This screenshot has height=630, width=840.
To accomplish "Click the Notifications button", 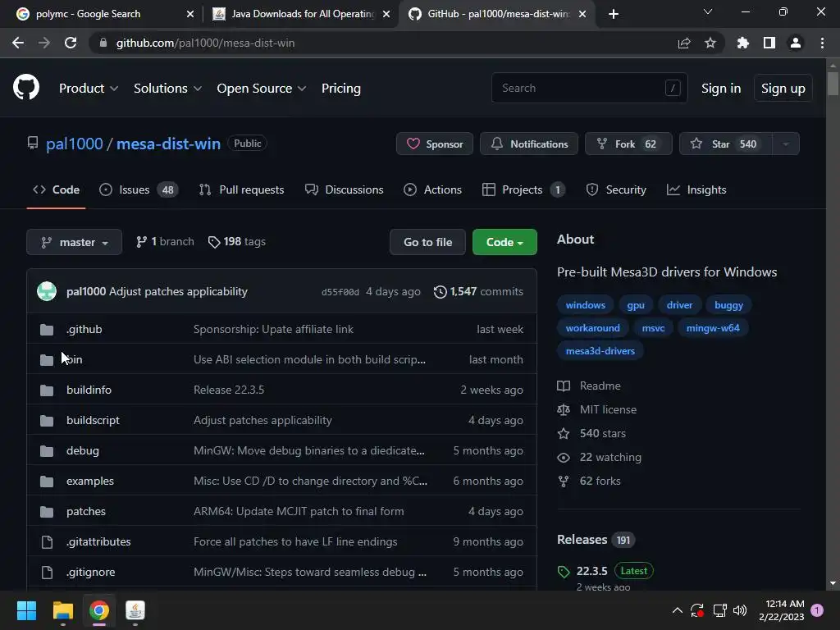I will (x=529, y=144).
